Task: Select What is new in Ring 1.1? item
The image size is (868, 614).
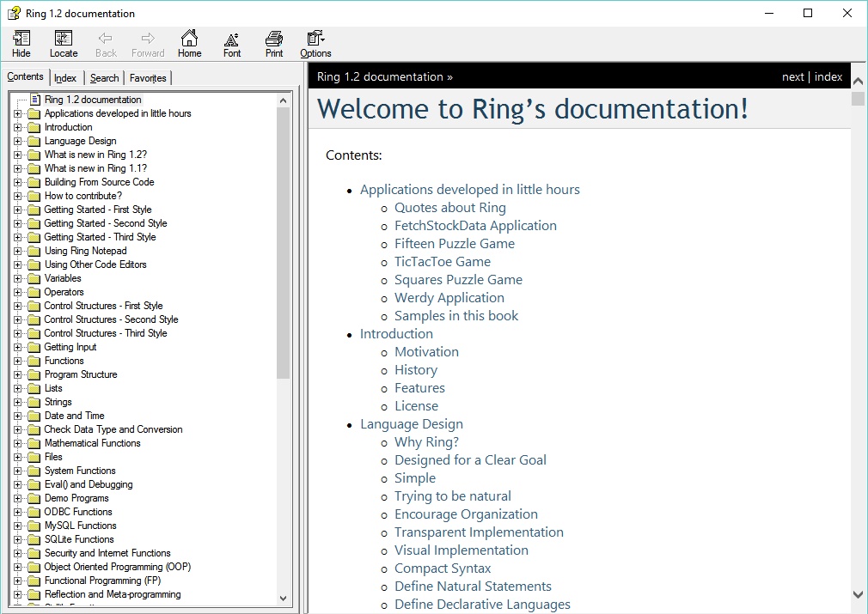Action: [x=95, y=168]
